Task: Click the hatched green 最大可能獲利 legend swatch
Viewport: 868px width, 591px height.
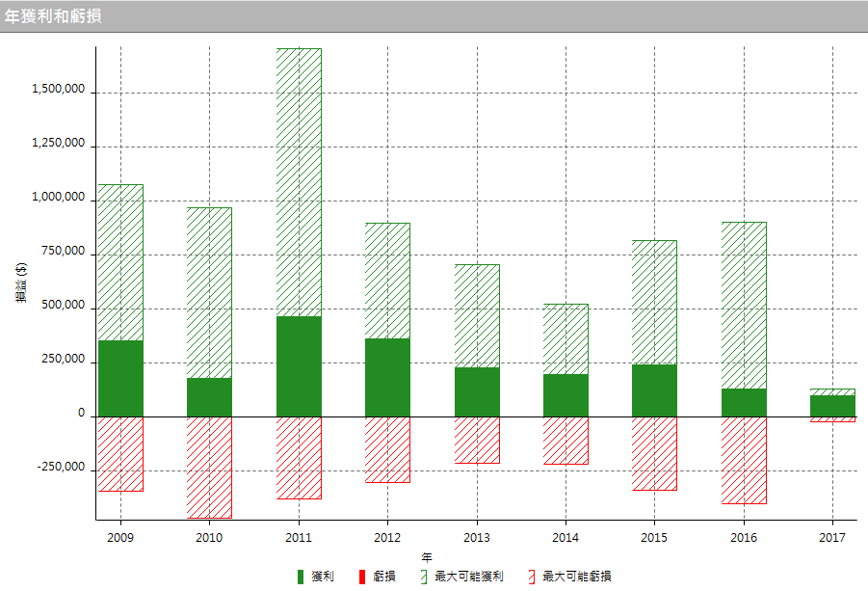Action: (x=424, y=577)
